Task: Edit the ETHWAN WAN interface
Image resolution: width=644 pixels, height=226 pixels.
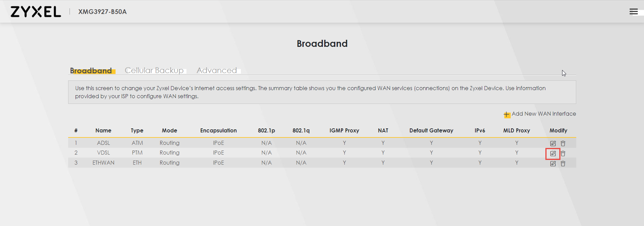Action: coord(553,163)
